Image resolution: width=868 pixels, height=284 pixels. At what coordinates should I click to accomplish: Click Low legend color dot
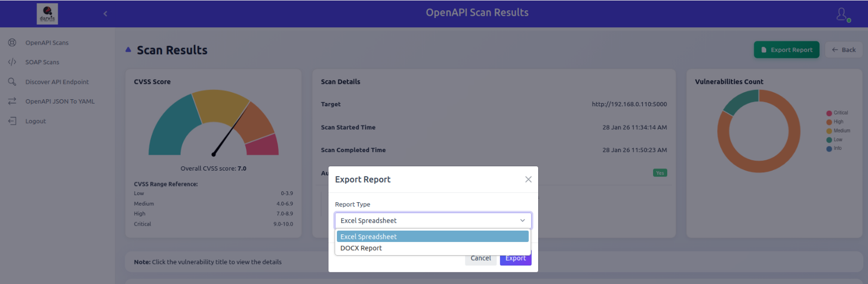pyautogui.click(x=829, y=140)
